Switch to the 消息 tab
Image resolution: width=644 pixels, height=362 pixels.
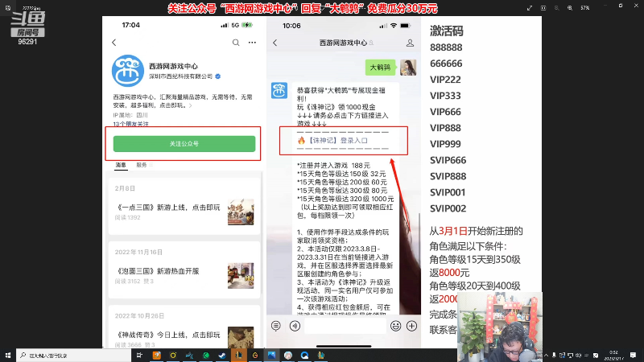121,165
